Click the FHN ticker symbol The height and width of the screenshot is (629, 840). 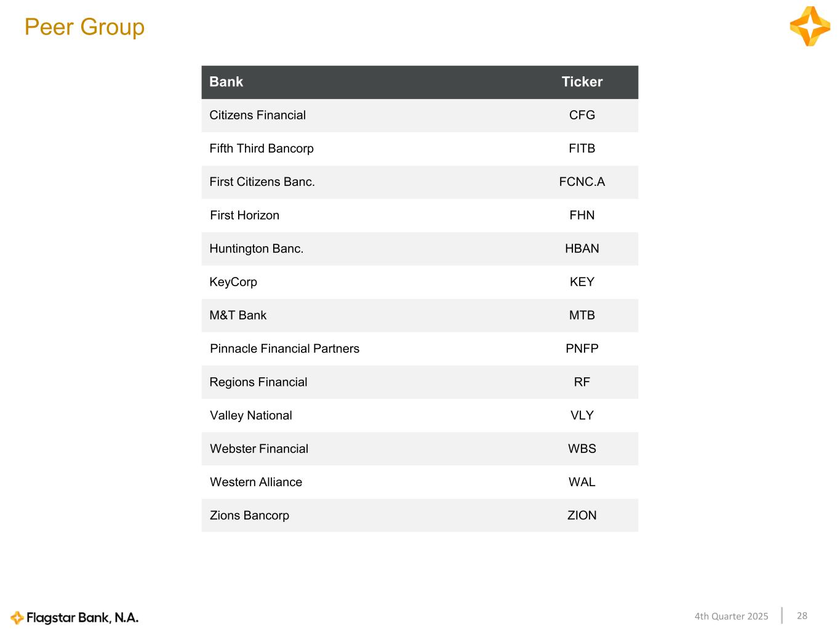[x=582, y=215]
